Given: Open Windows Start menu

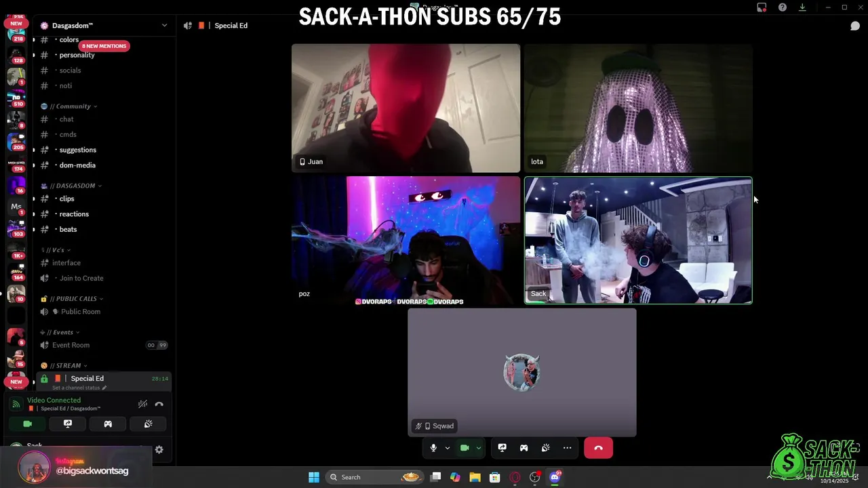Looking at the screenshot, I should pyautogui.click(x=314, y=477).
